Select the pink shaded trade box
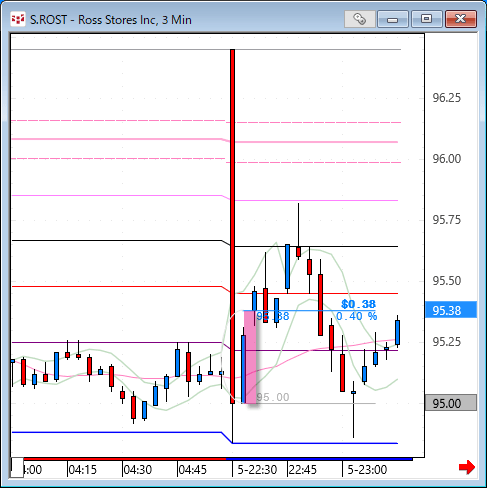This screenshot has width=487, height=488. click(250, 357)
